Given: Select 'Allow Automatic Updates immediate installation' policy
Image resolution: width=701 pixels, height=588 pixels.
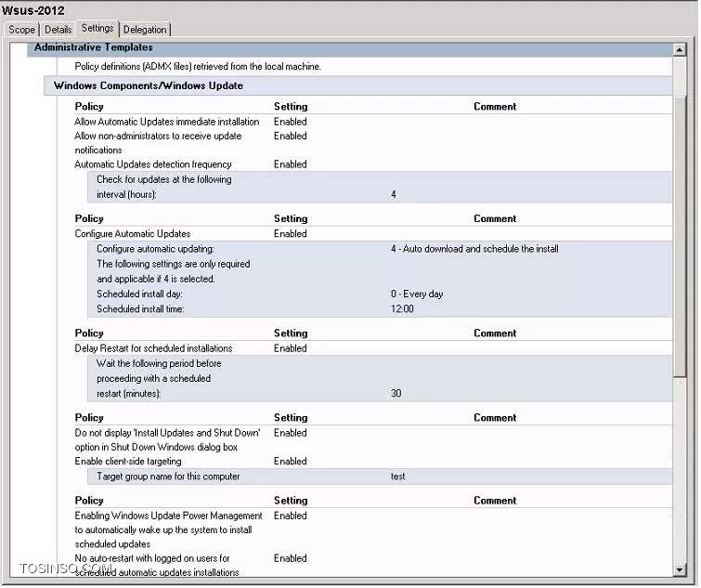Looking at the screenshot, I should pos(167,122).
